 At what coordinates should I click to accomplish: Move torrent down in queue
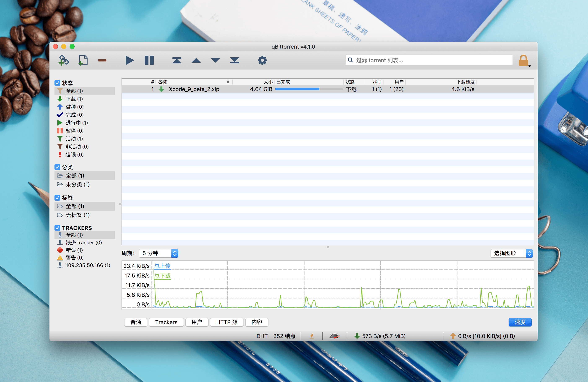[x=215, y=60]
